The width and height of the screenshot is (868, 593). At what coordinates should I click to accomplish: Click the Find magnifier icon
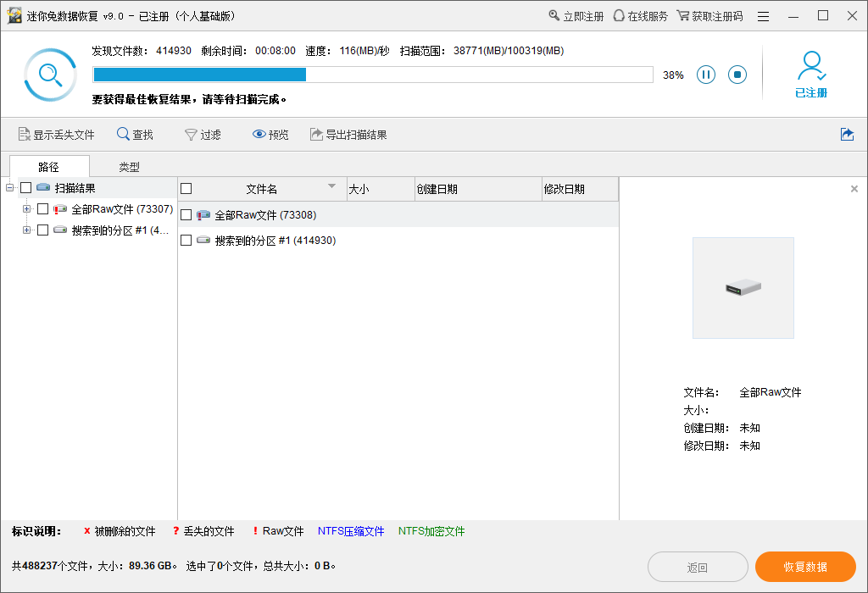pos(123,134)
